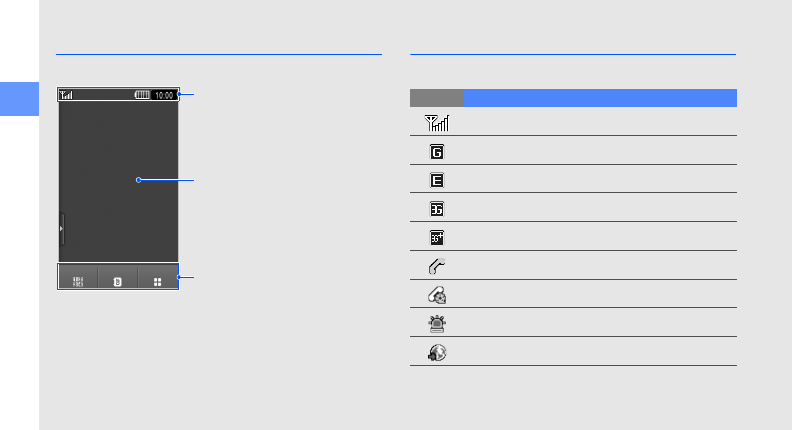Tap the phonebook button on phone screen
Screen dimensions: 792x430
(x=118, y=280)
